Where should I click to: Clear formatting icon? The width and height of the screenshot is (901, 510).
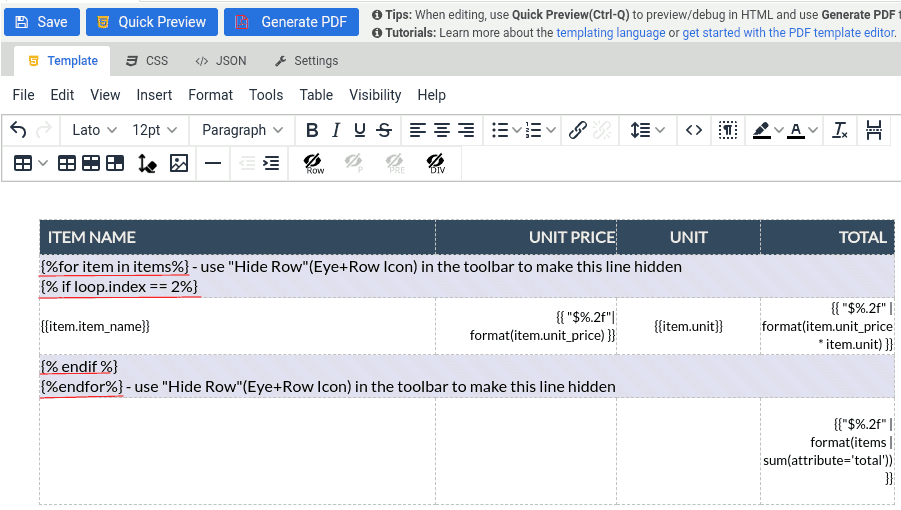840,130
